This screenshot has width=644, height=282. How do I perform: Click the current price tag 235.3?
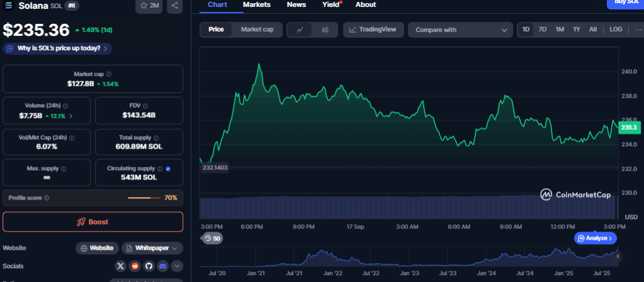[x=629, y=128]
